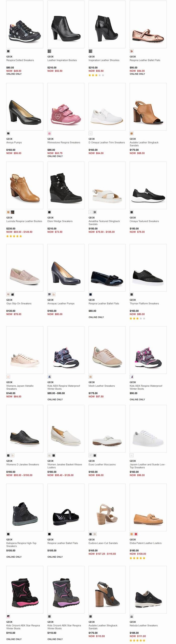
Task: Open Annya Pumps product image
Action: click(x=25, y=107)
